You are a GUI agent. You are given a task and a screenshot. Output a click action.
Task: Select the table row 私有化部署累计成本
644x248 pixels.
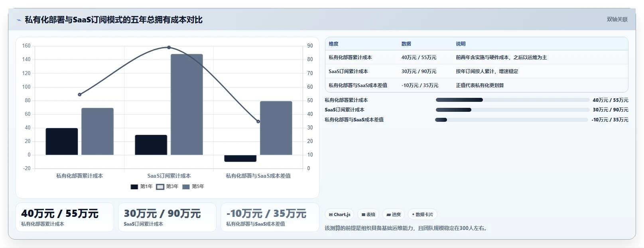point(477,58)
